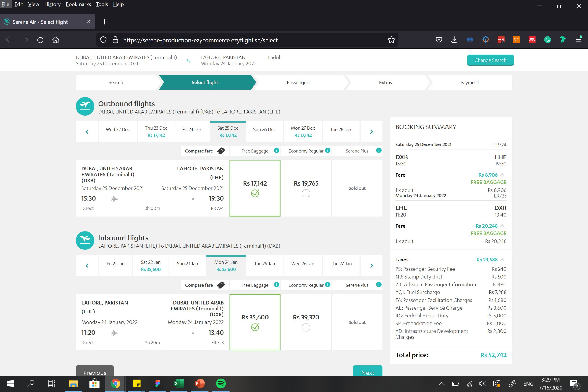Collapse the Rs 8,906 fare details
Viewport: 588px width, 392px height.
coord(502,174)
